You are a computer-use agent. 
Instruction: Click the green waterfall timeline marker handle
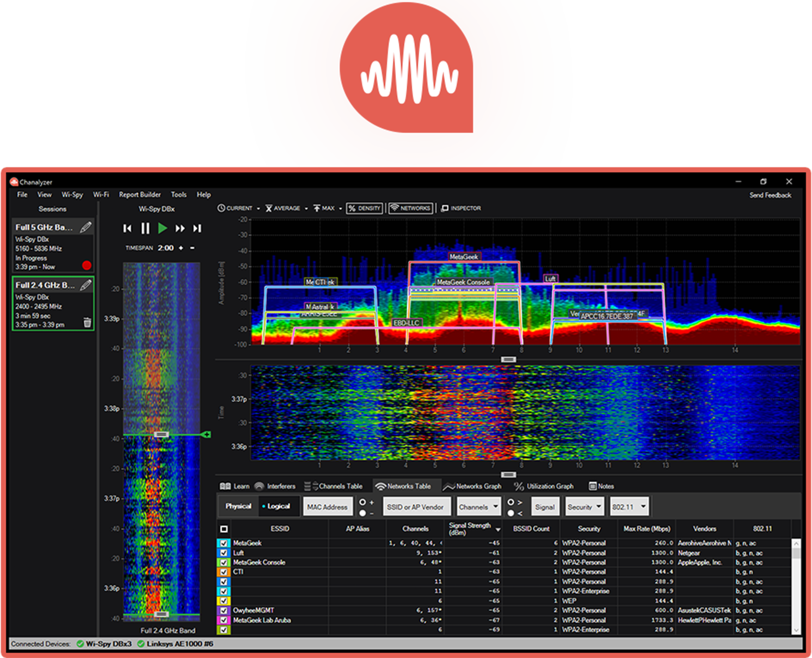point(206,435)
